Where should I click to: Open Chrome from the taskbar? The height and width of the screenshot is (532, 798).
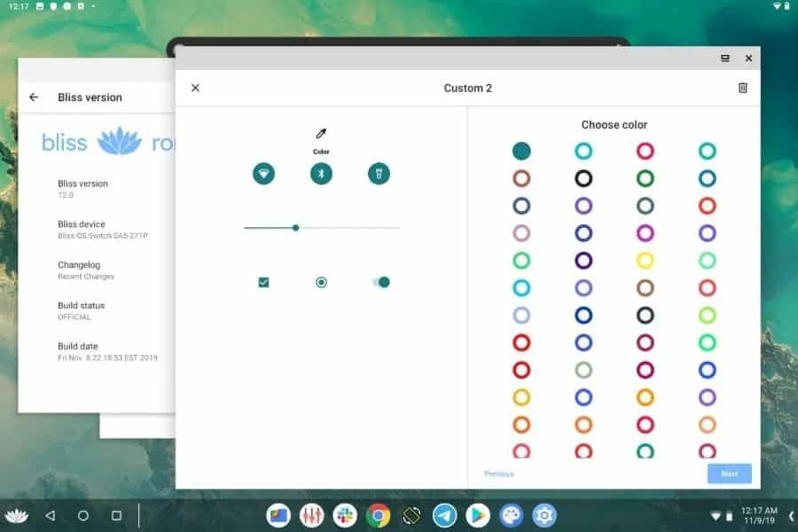pyautogui.click(x=379, y=515)
